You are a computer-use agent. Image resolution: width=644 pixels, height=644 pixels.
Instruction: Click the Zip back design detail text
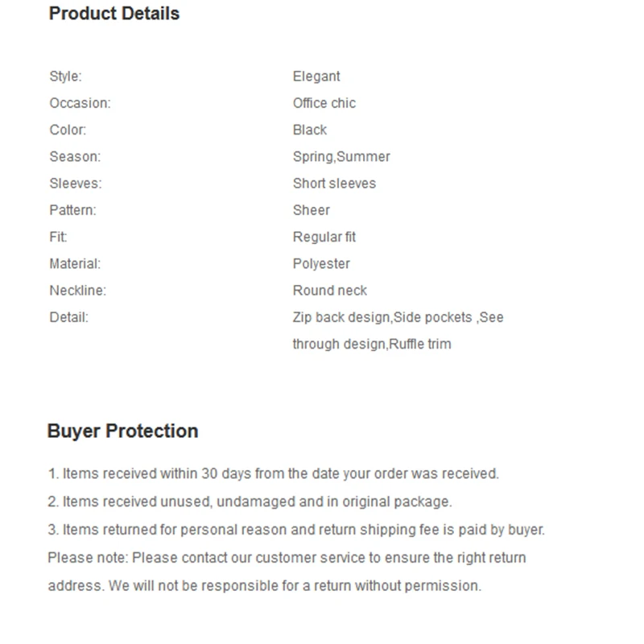point(342,317)
